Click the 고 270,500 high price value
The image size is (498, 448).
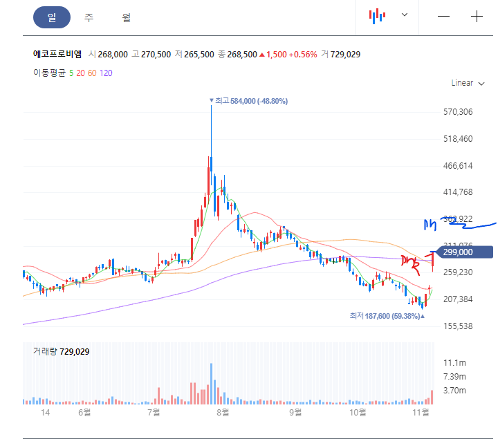point(151,55)
